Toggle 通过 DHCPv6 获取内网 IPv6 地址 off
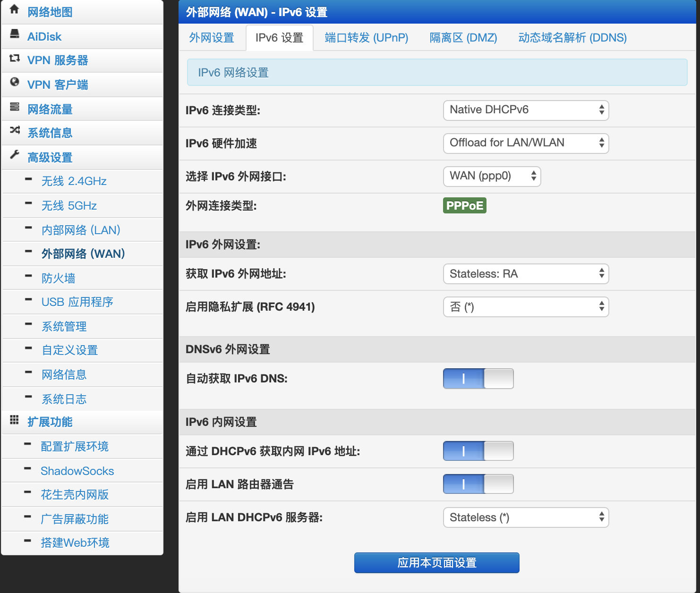This screenshot has height=593, width=700. click(x=478, y=451)
